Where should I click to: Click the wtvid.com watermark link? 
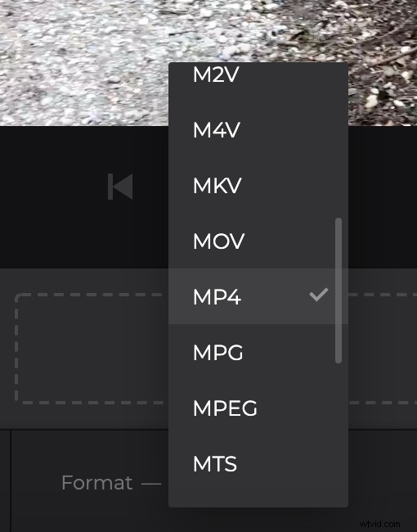click(379, 524)
